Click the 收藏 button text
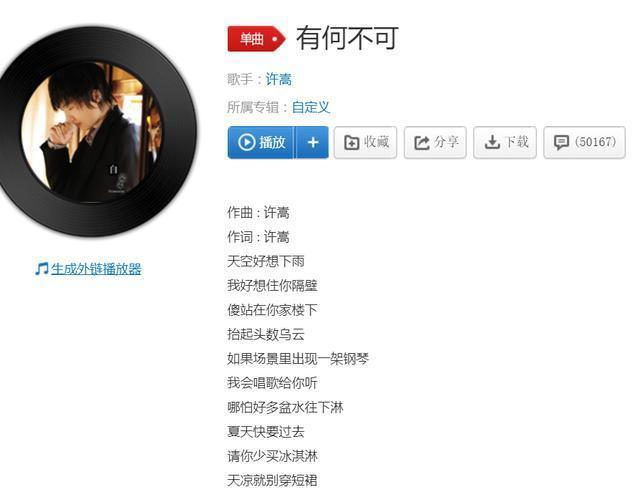 tap(376, 142)
